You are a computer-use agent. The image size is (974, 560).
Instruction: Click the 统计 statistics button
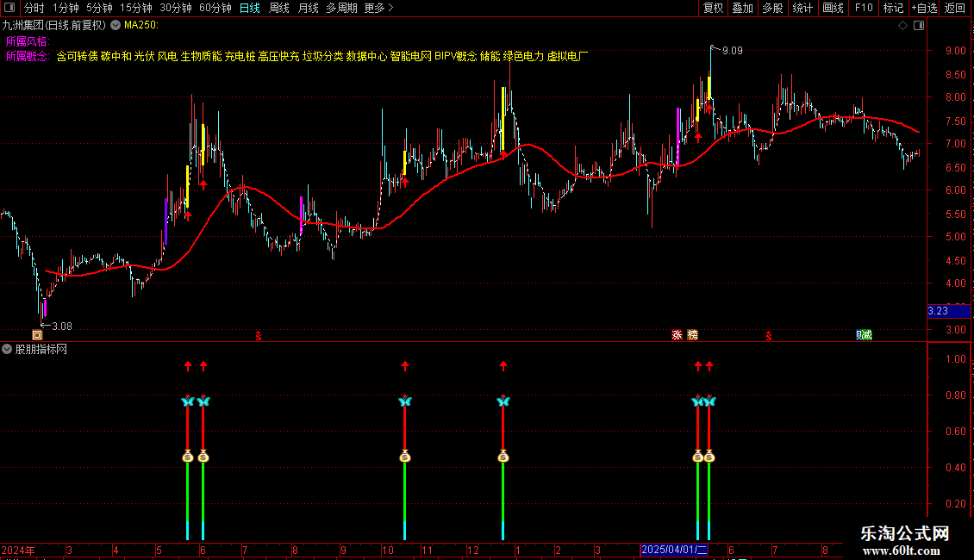(x=802, y=8)
